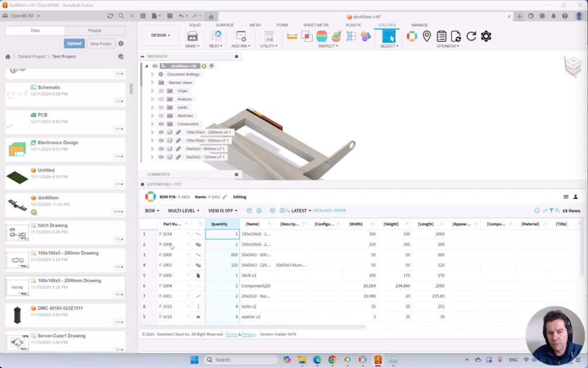The height and width of the screenshot is (368, 588).
Task: Open version dropdown V16 for drz400sm
Action: (x=118, y=212)
